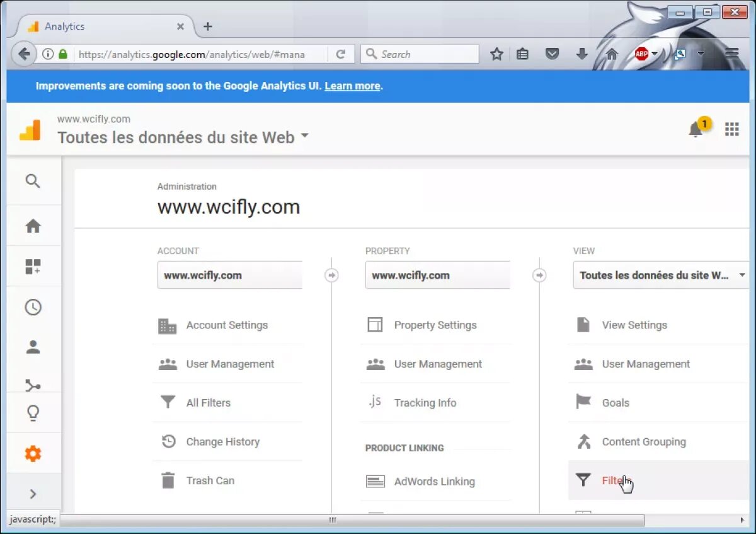Open Change History
This screenshot has height=534, width=756.
[x=227, y=442]
